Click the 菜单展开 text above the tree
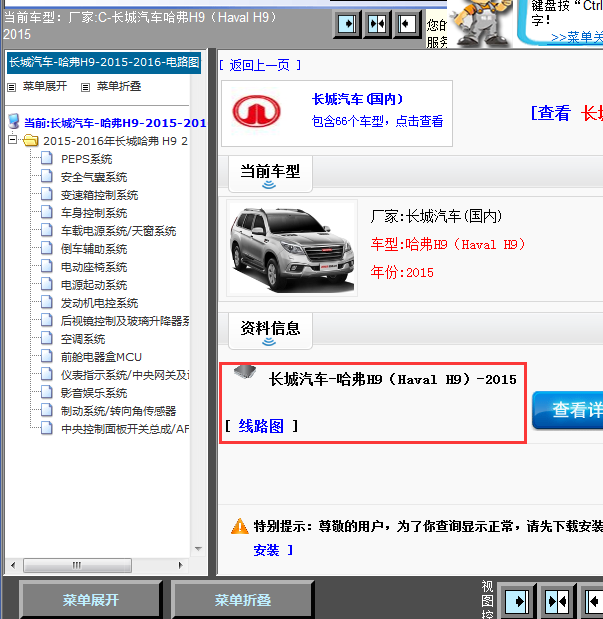603x619 pixels. pyautogui.click(x=45, y=86)
